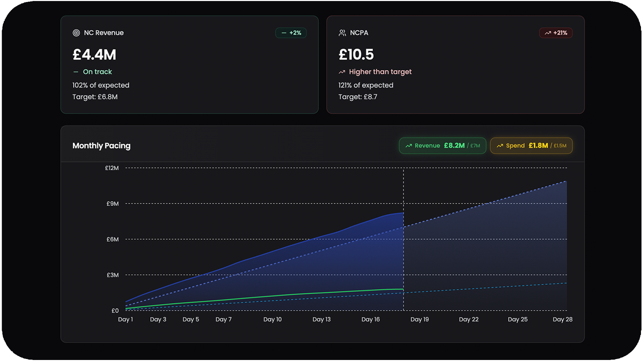Screen dimensions: 644x362
Task: Click the Day 28 axis label
Action: coord(562,319)
